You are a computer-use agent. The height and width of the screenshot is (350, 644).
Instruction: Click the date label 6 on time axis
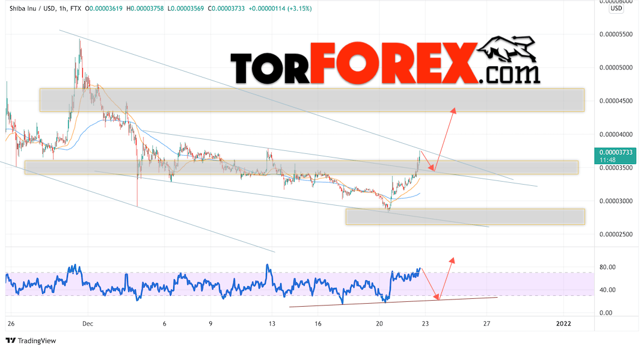(164, 324)
